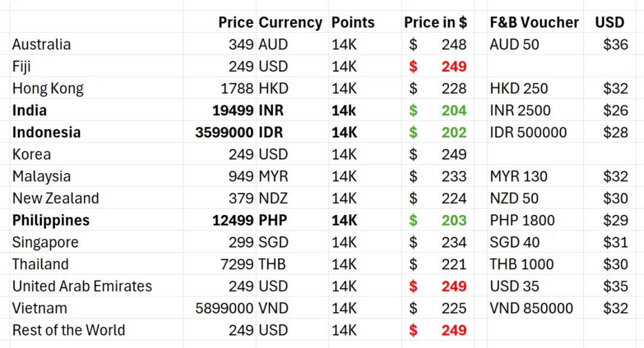
Task: Select the Rest of the World cell
Action: 69,330
